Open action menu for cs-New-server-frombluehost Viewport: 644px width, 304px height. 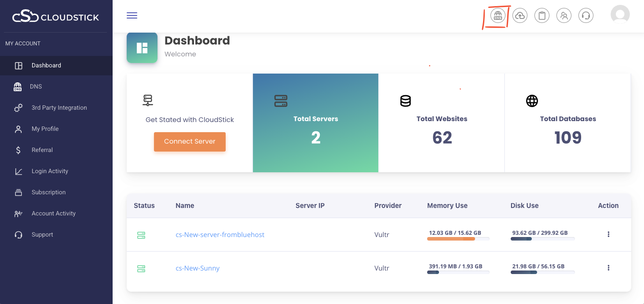tap(608, 234)
